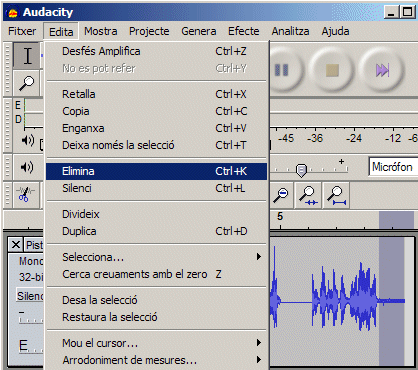The width and height of the screenshot is (418, 370).
Task: Click the Stop playback button
Action: click(332, 70)
